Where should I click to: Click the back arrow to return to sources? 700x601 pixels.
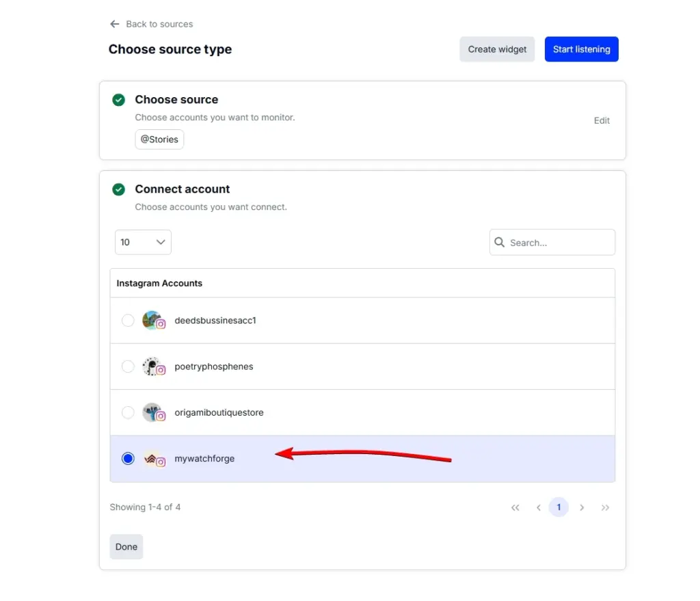pos(115,23)
